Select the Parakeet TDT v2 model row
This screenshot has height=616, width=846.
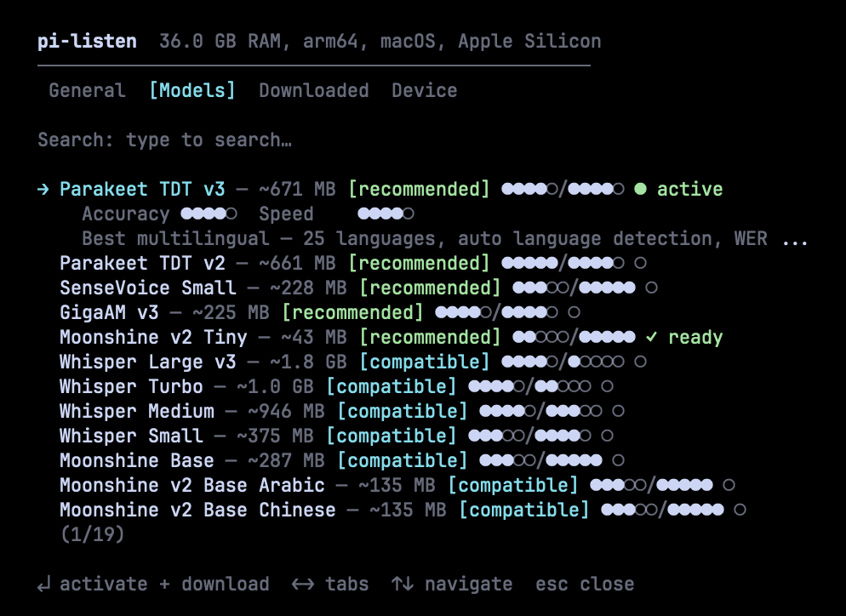(x=353, y=263)
